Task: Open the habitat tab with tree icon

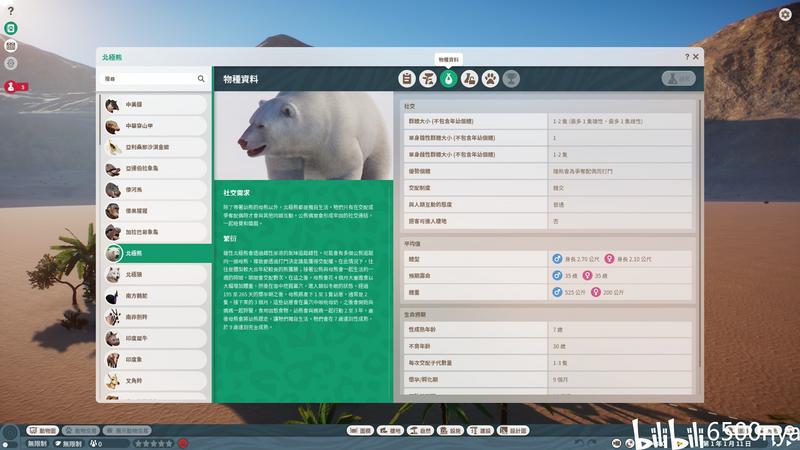Action: coord(428,79)
